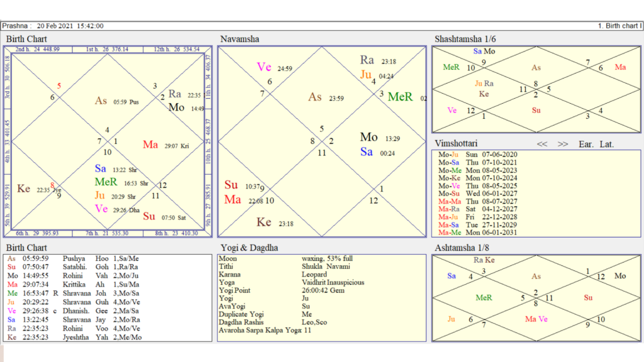The height and width of the screenshot is (362, 644).
Task: Click Su 07:50 Sat in Birth Chart
Action: coord(164,217)
